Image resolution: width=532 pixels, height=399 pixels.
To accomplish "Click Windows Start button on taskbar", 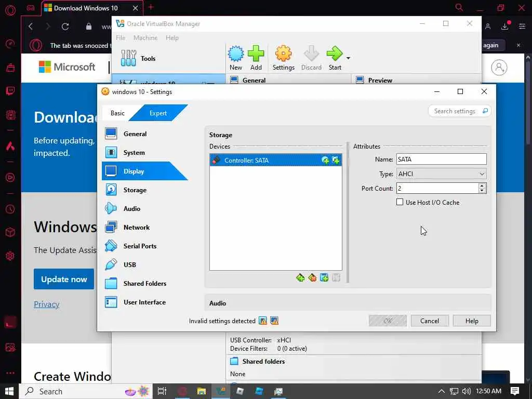I will coord(9,391).
